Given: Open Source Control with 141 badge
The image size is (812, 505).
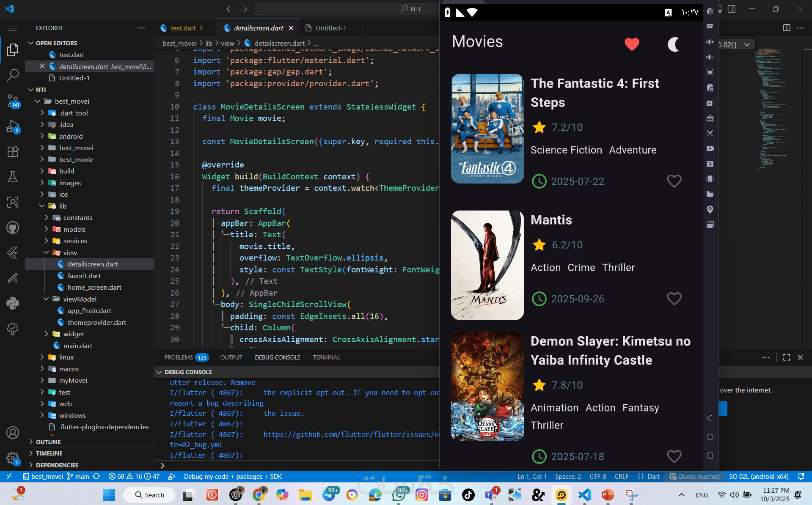Looking at the screenshot, I should [13, 101].
